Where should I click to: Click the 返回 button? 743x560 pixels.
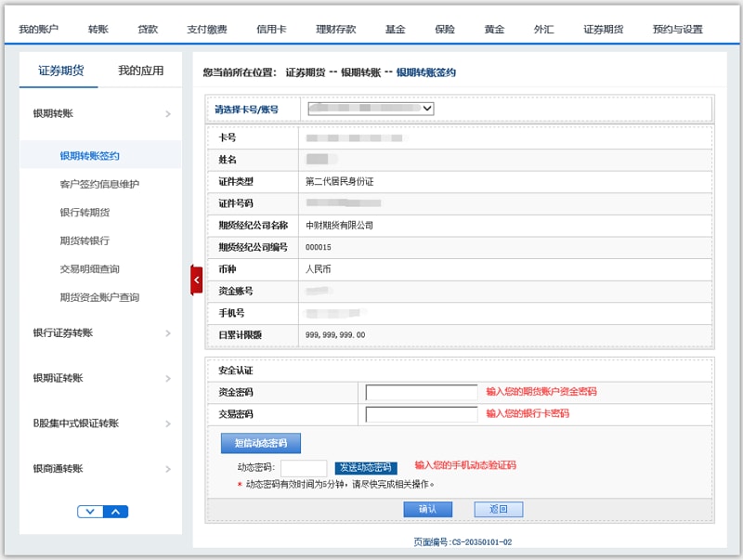(x=498, y=509)
